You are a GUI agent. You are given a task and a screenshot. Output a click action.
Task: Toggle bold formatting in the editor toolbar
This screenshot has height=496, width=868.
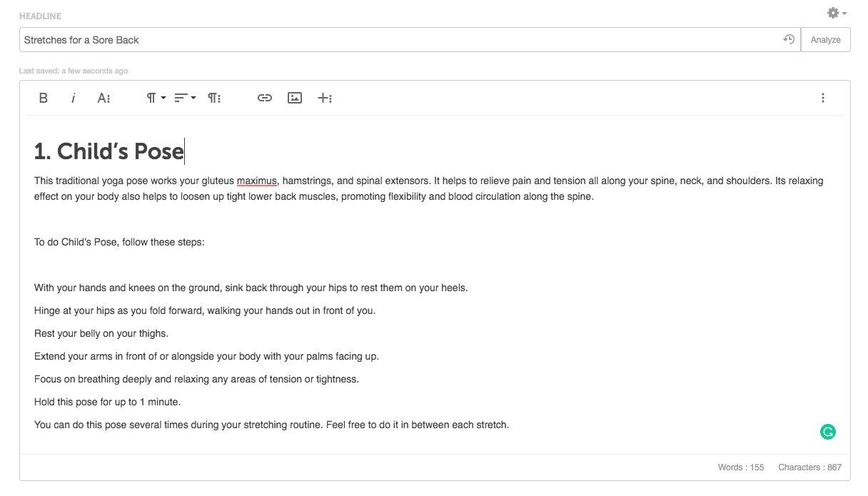click(44, 98)
